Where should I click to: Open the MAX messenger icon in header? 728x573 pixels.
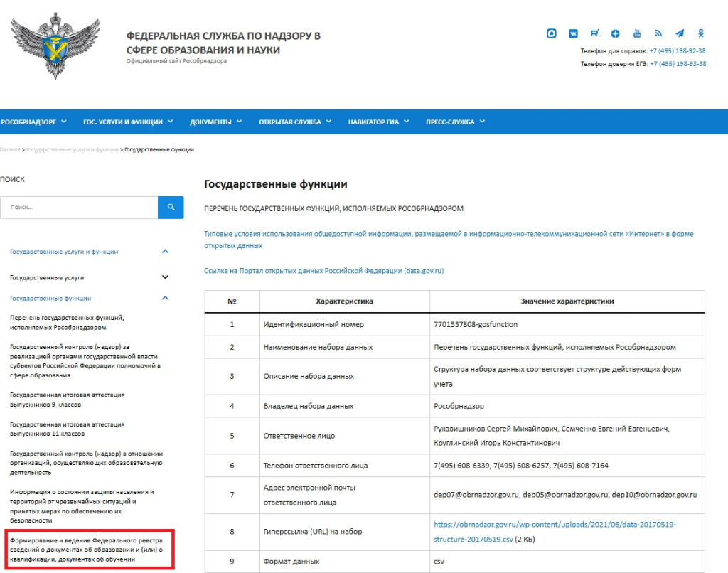[551, 33]
